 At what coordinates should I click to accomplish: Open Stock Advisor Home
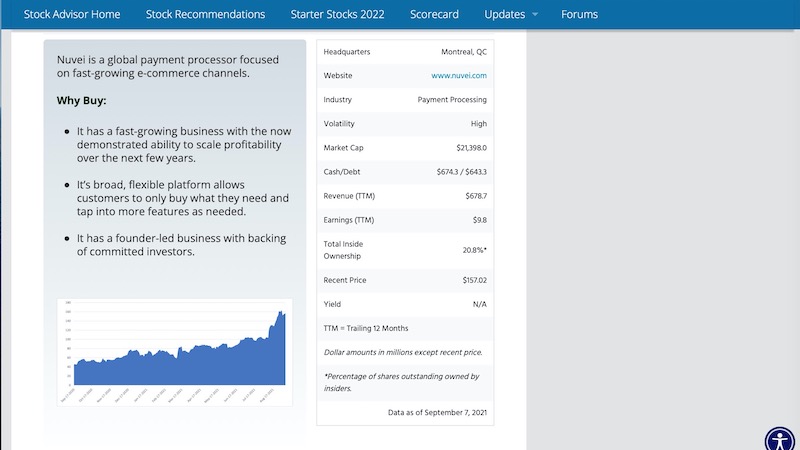(72, 14)
